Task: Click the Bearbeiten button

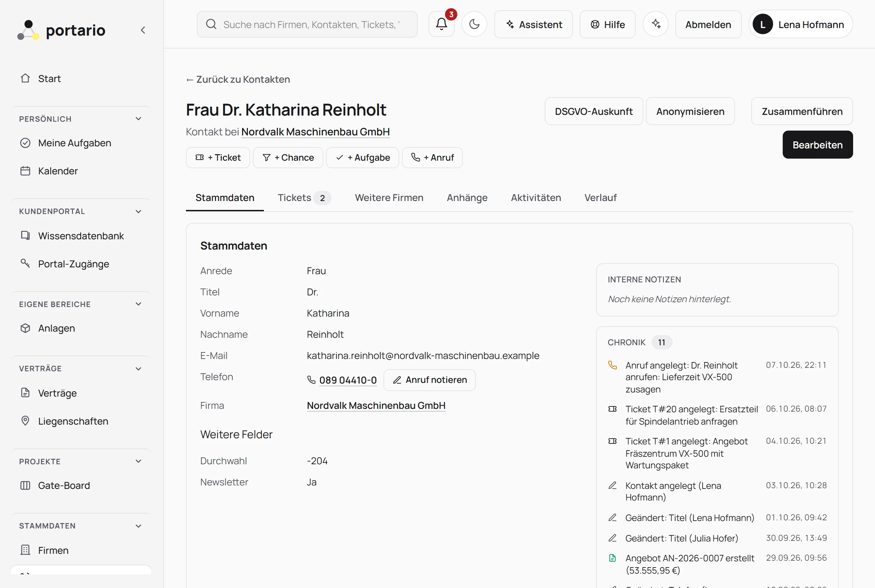Action: [817, 145]
